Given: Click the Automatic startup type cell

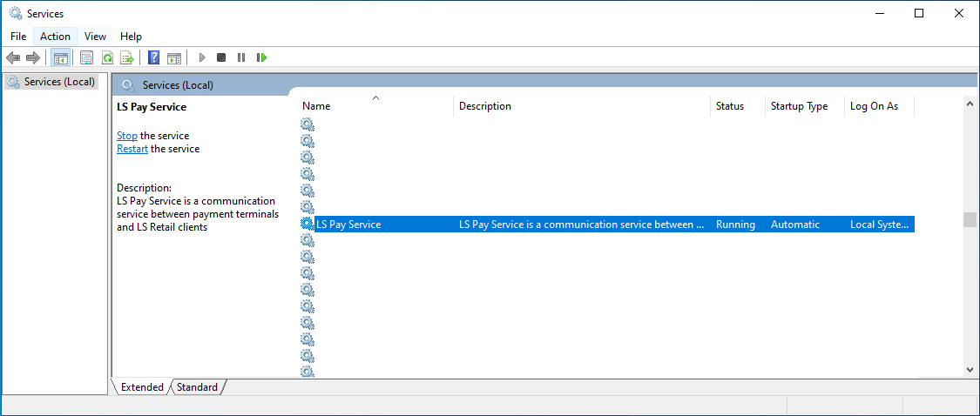Looking at the screenshot, I should [x=795, y=225].
